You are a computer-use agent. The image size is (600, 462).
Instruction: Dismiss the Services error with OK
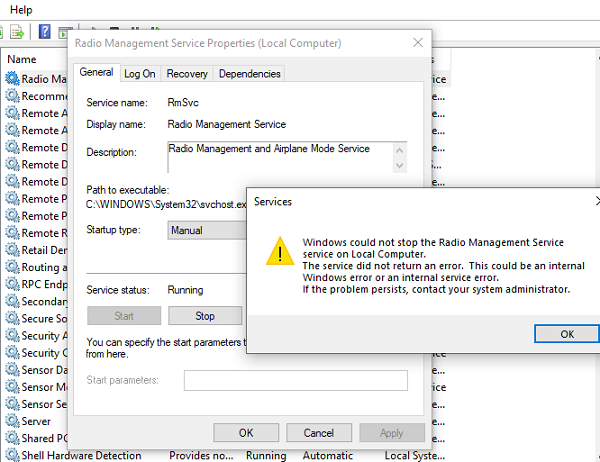tap(567, 334)
